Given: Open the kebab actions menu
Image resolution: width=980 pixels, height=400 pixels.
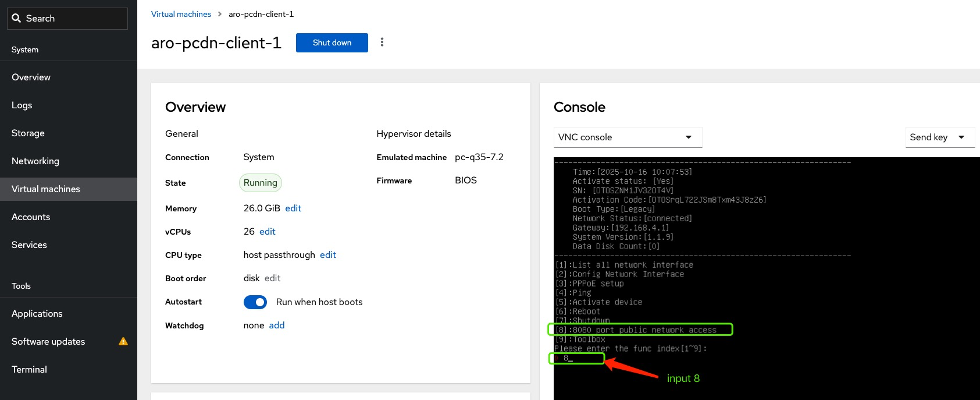Looking at the screenshot, I should [382, 43].
